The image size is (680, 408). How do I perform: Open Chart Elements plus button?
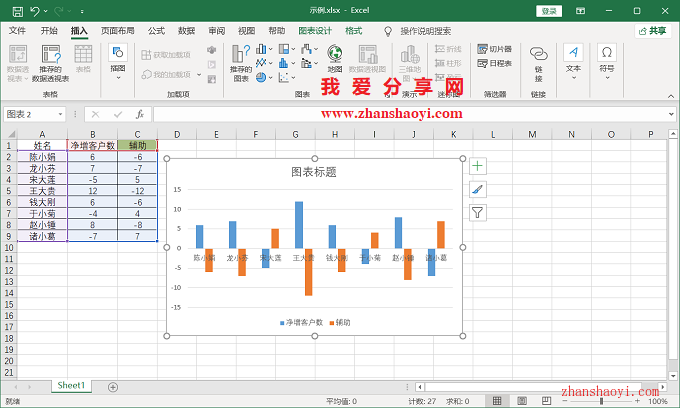tap(477, 166)
